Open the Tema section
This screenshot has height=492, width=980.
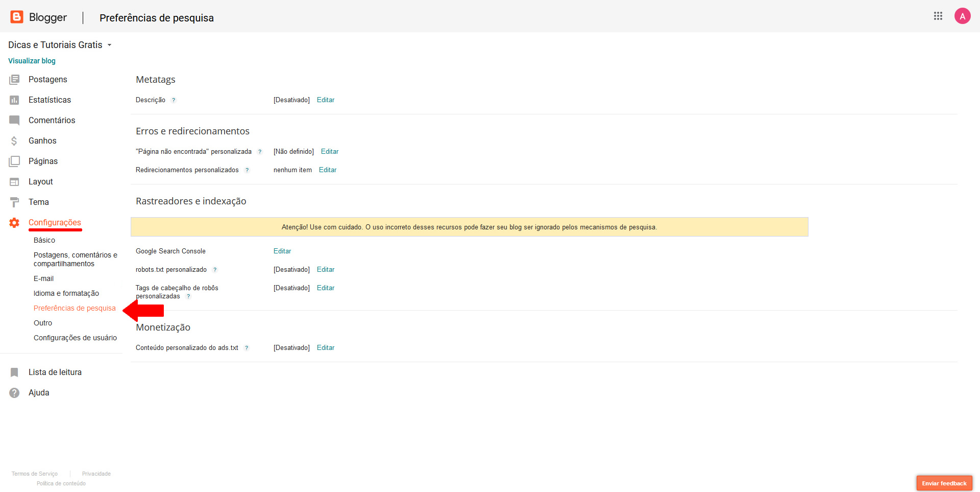pos(39,202)
